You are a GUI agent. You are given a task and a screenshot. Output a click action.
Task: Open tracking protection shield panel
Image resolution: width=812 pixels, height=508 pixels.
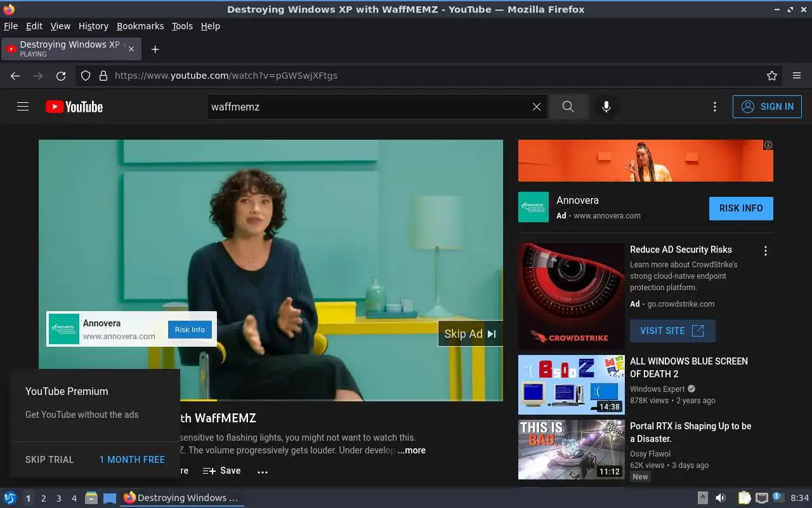(x=86, y=76)
